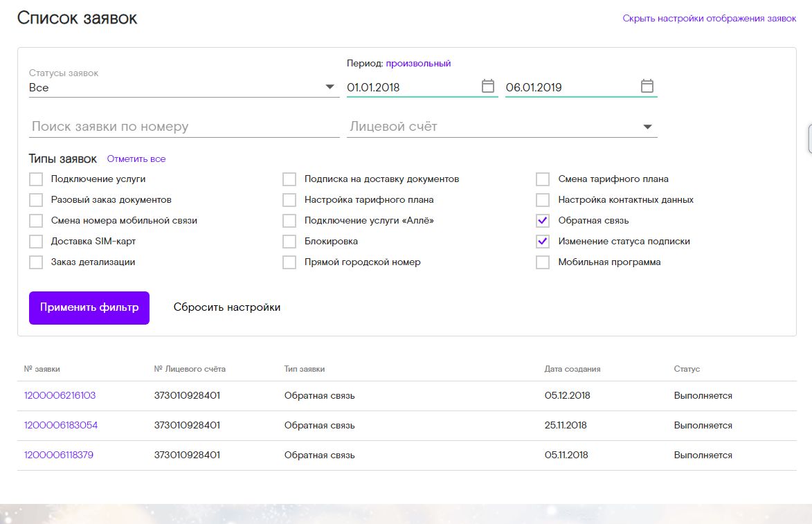Image resolution: width=812 pixels, height=524 pixels.
Task: Click the Применить фильтр button
Action: point(89,307)
